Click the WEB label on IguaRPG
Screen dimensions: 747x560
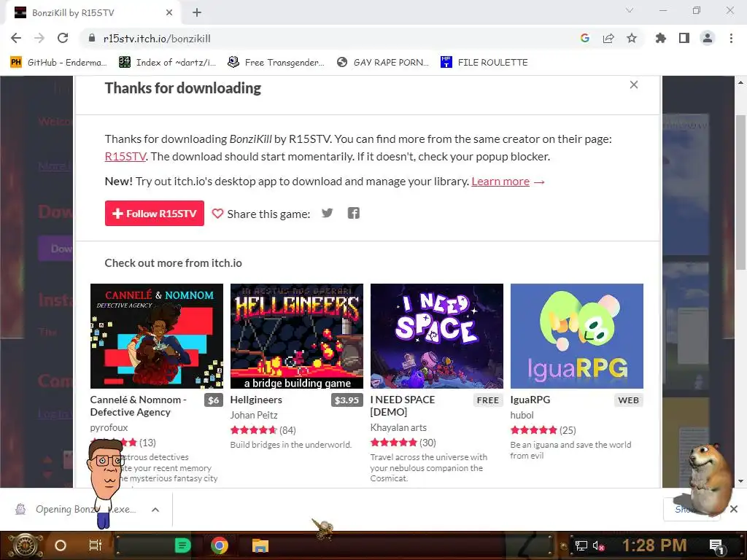628,400
